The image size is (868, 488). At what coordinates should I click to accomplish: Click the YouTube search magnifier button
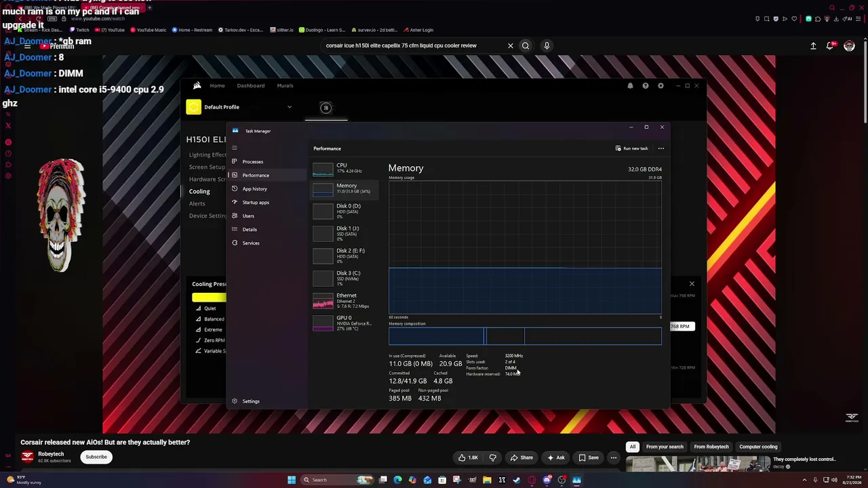(526, 45)
